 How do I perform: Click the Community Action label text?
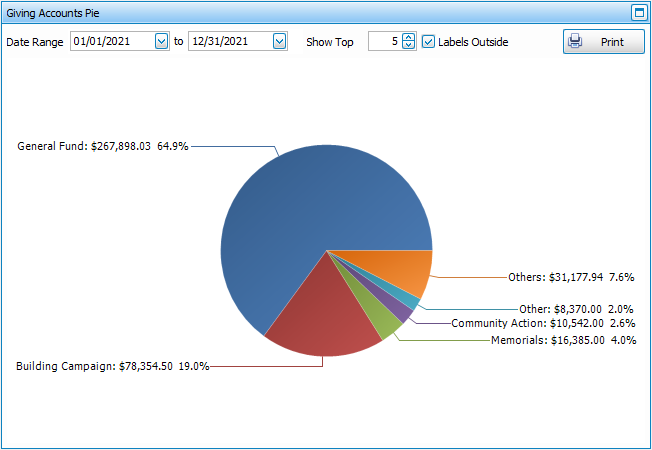click(x=543, y=323)
